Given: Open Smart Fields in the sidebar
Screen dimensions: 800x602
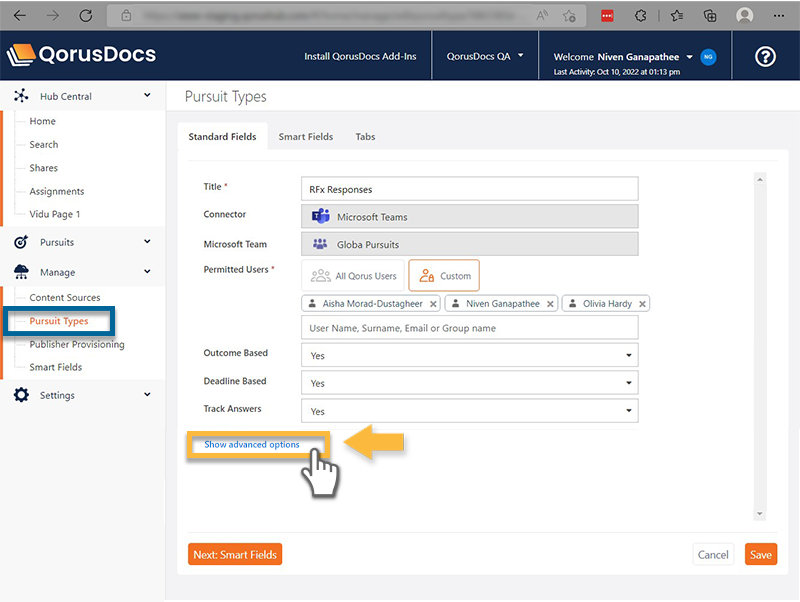Looking at the screenshot, I should pyautogui.click(x=56, y=367).
